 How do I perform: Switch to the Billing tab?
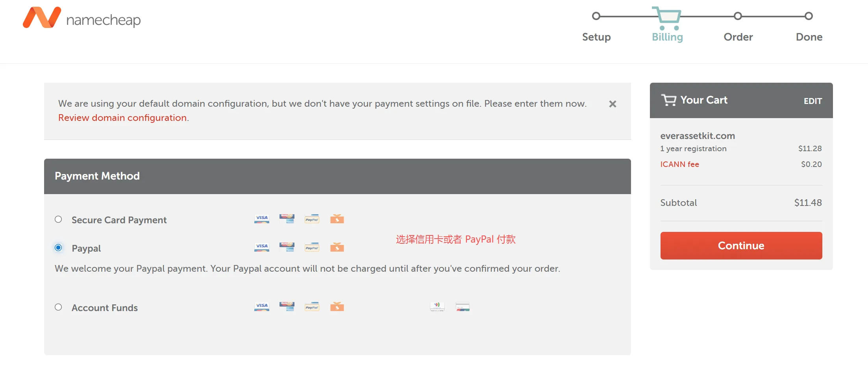(x=667, y=37)
